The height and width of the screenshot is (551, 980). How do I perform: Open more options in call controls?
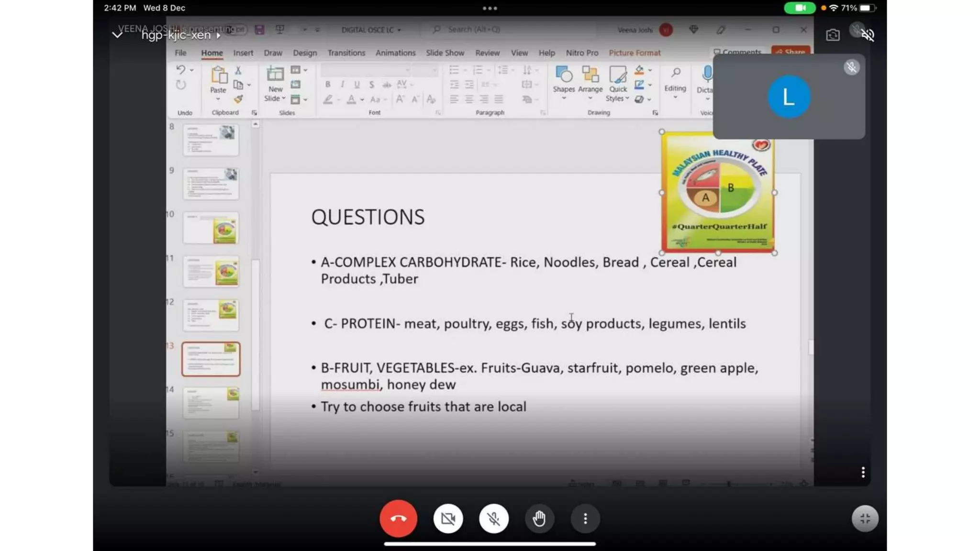click(585, 518)
